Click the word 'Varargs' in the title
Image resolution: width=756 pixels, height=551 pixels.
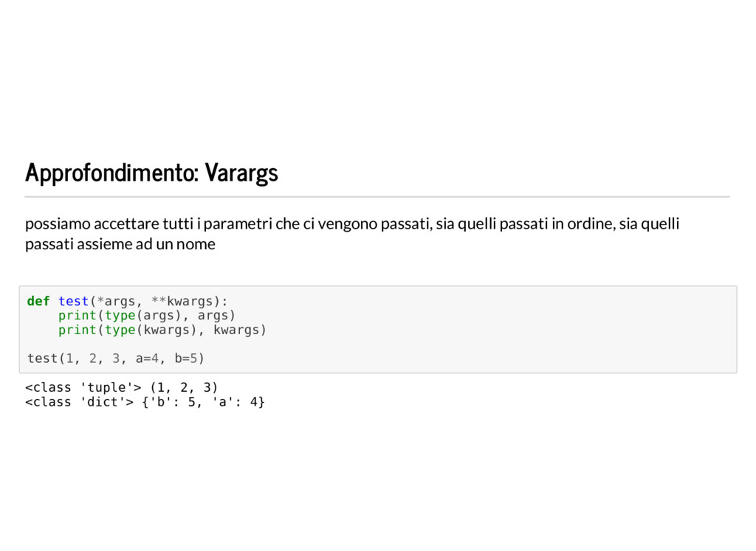[241, 173]
